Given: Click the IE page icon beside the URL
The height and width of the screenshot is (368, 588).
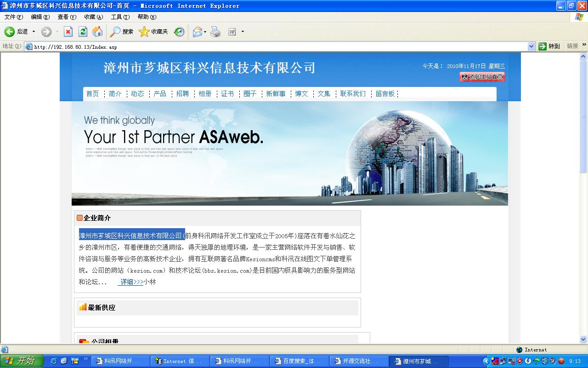Looking at the screenshot, I should click(x=28, y=46).
